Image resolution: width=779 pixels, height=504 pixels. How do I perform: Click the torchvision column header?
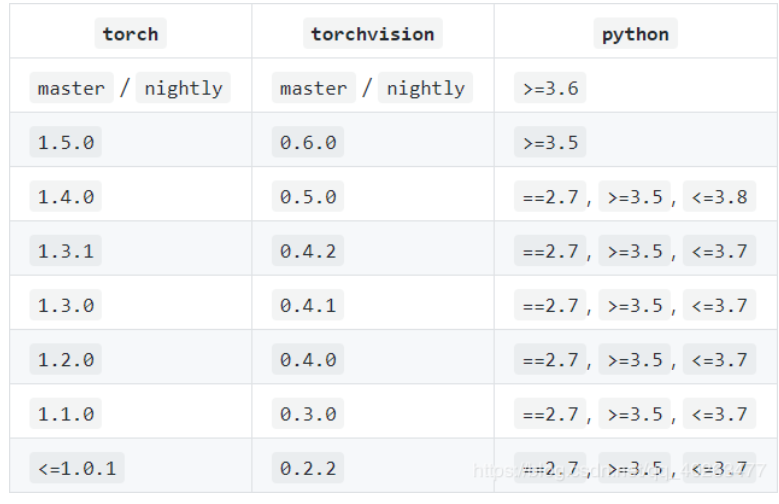(373, 34)
